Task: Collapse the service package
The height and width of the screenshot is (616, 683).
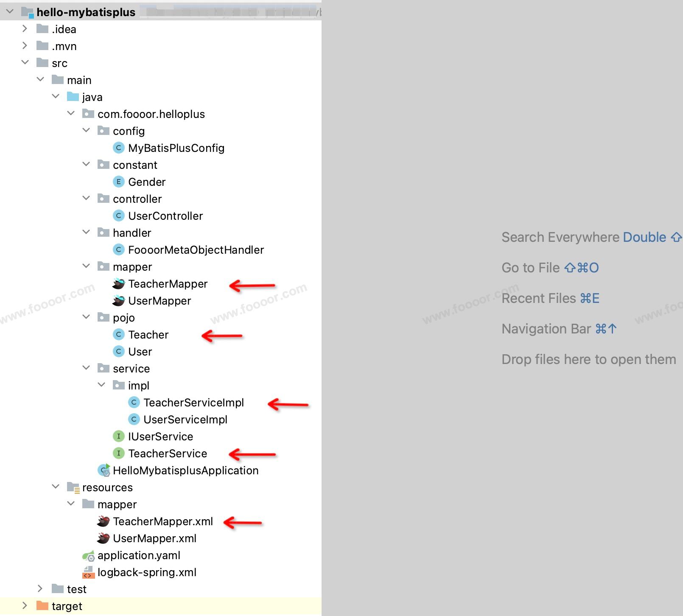Action: click(86, 368)
